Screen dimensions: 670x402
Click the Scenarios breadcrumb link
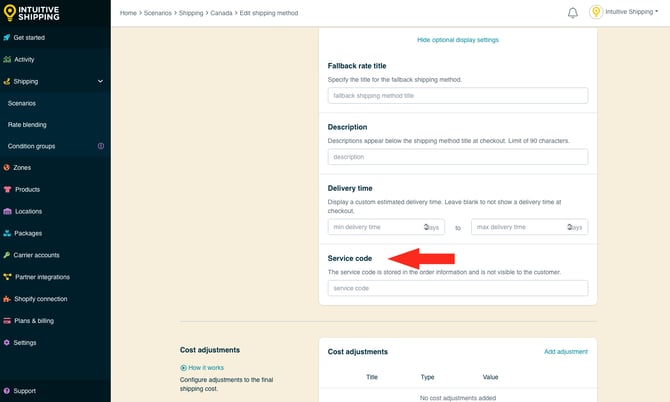coord(158,13)
